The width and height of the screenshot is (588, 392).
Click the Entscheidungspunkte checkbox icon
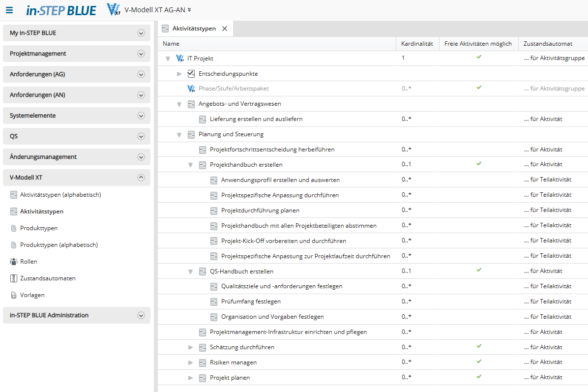191,74
